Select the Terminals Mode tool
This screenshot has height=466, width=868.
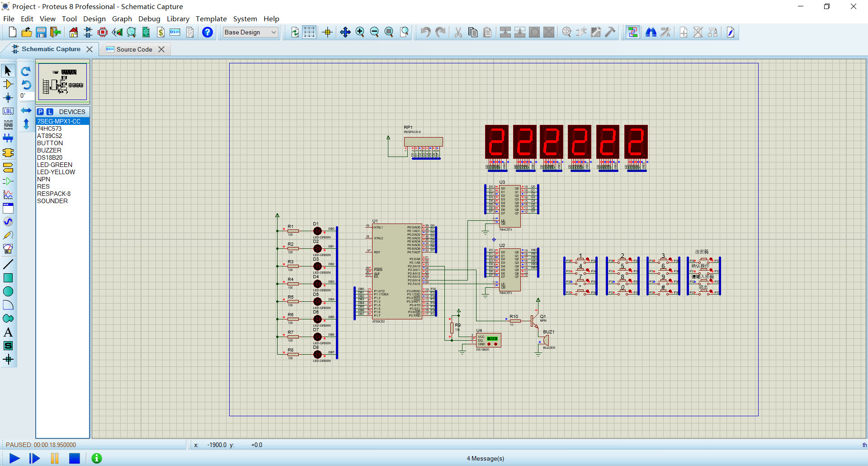coord(8,168)
